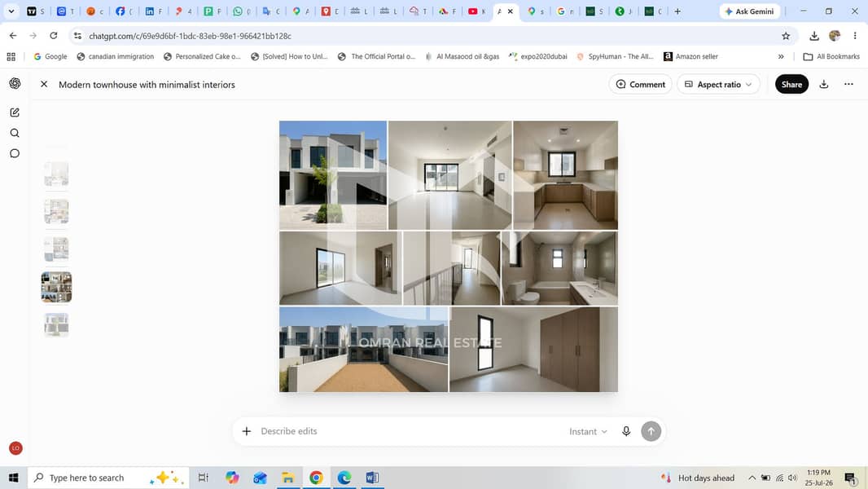
Task: Switch to the YouTube browser tab
Action: tap(476, 11)
